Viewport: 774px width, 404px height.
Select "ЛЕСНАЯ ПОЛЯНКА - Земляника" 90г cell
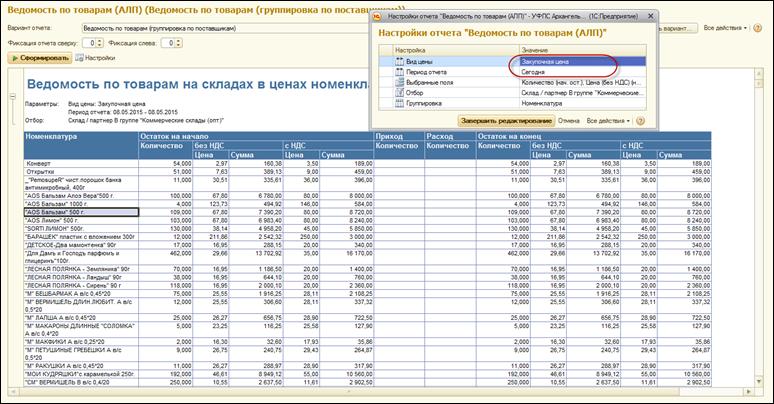tap(81, 269)
